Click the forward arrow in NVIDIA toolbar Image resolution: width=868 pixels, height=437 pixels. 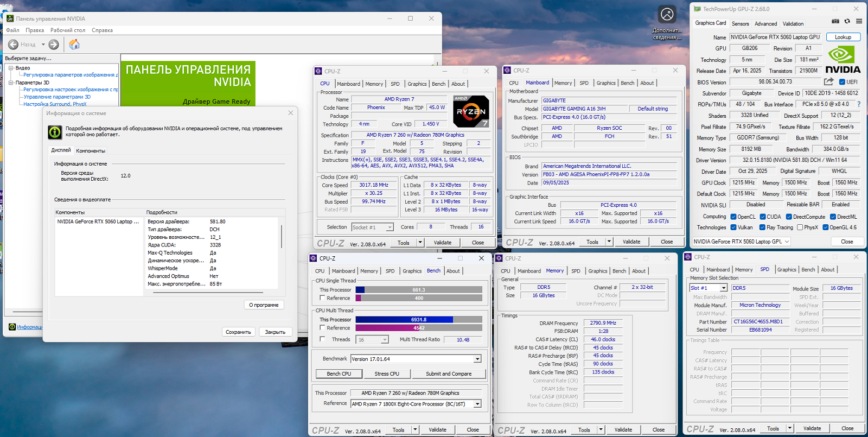[x=54, y=45]
